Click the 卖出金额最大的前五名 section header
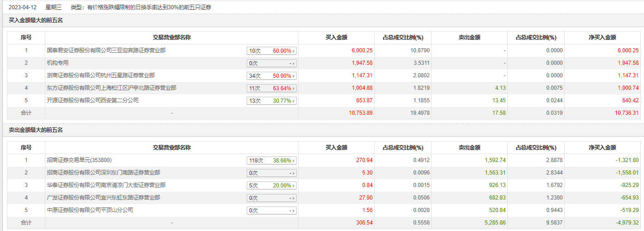644x231 pixels. pyautogui.click(x=36, y=130)
